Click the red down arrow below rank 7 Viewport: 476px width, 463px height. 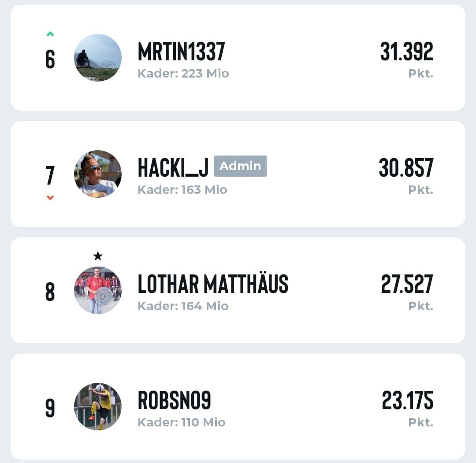(50, 197)
